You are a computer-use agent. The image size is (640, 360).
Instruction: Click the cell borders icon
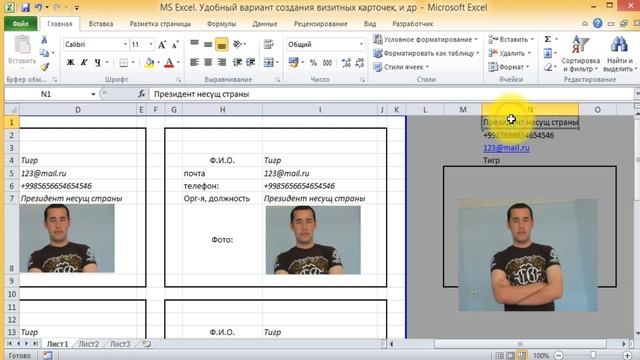124,62
